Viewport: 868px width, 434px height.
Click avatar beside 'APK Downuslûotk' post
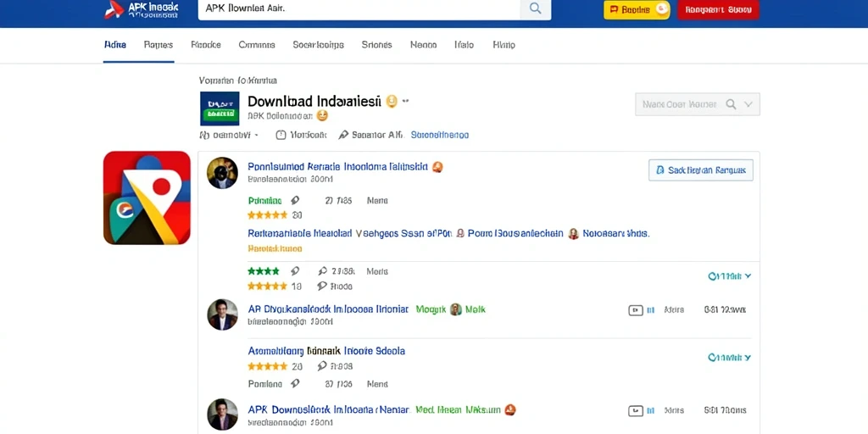(x=223, y=415)
